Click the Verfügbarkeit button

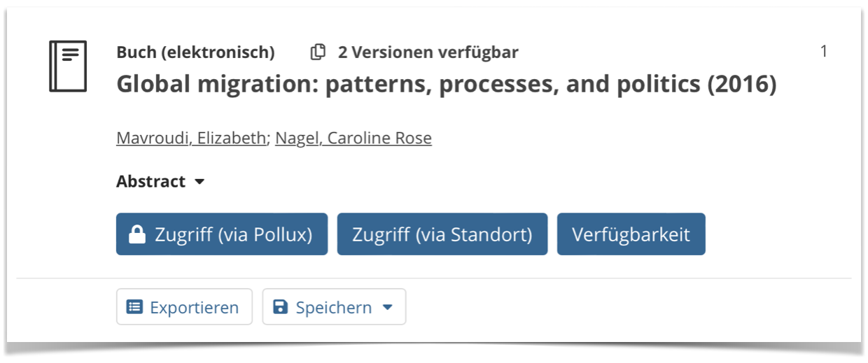pyautogui.click(x=631, y=234)
